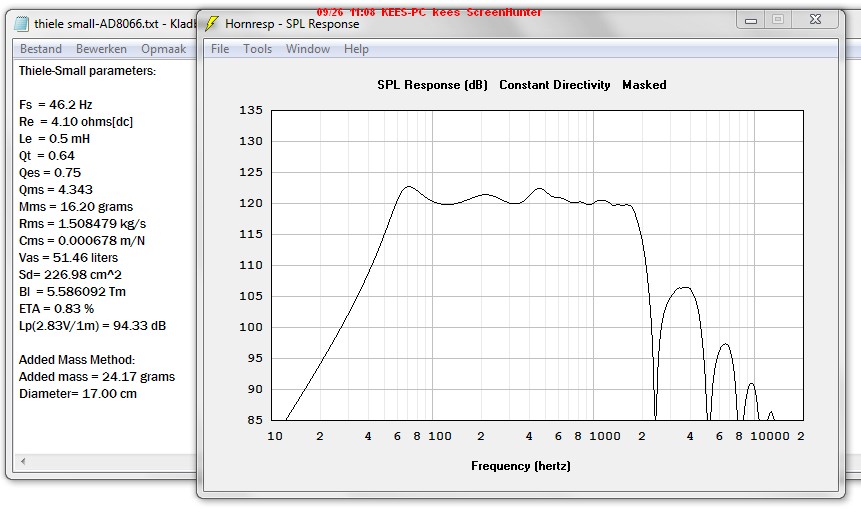The width and height of the screenshot is (861, 513).
Task: Open the Tools menu in Hornresp
Action: pos(258,49)
